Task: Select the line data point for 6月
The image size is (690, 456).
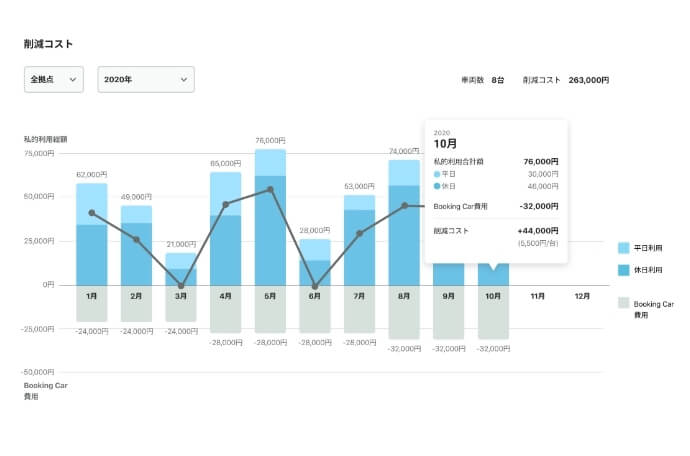Action: tap(315, 286)
